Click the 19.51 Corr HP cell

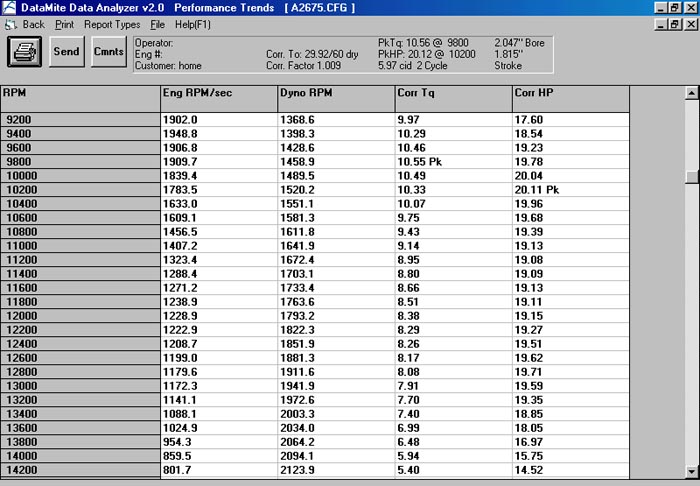tap(571, 344)
